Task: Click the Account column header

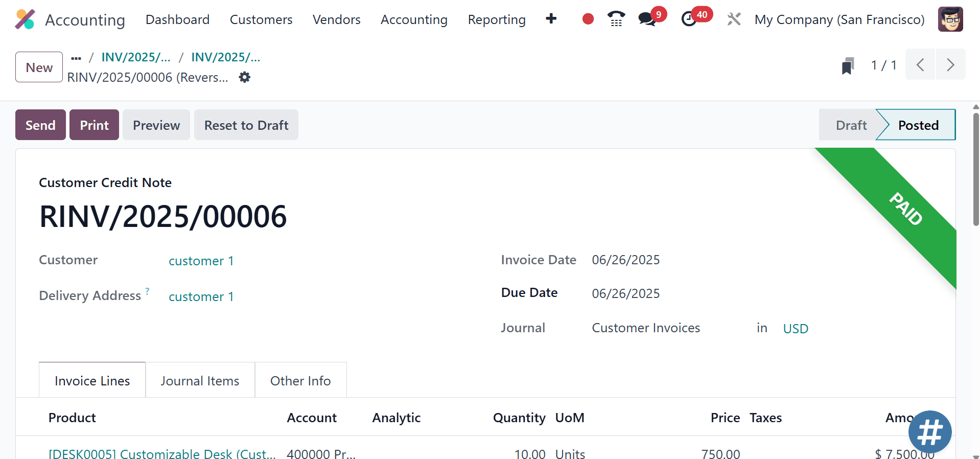Action: click(312, 418)
